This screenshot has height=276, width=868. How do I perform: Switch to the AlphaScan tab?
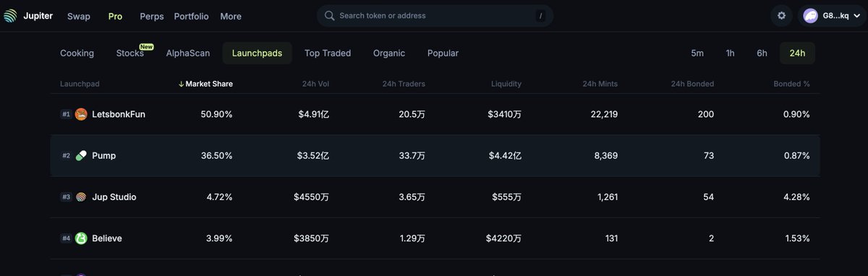click(188, 53)
